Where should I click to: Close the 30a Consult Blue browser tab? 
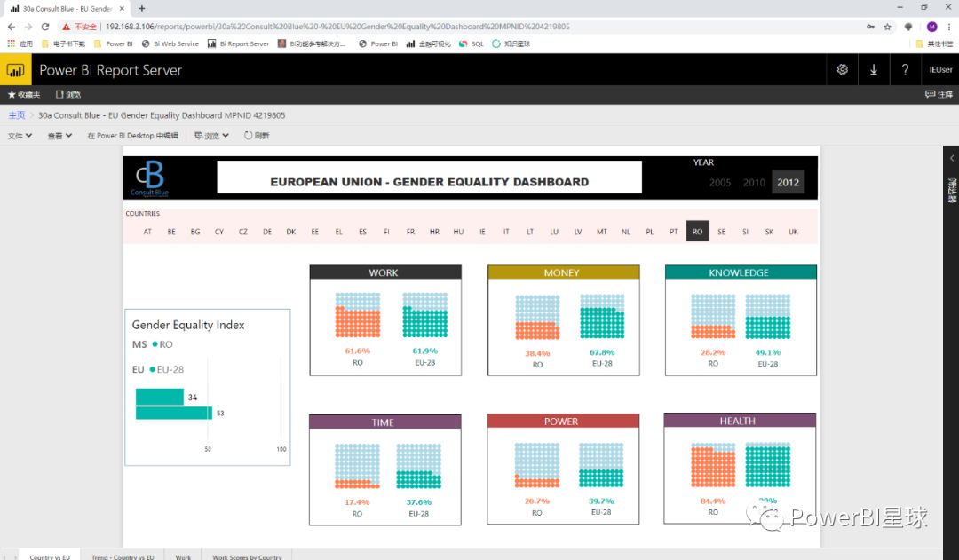(122, 9)
